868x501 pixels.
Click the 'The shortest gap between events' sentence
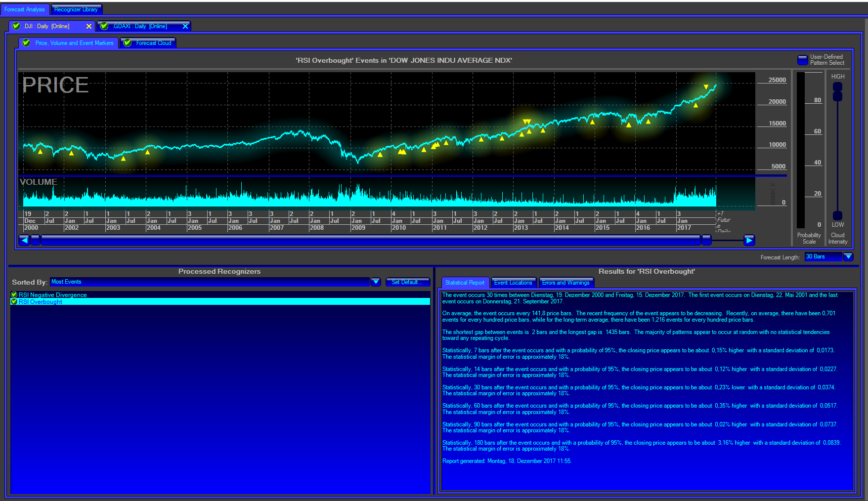pos(537,332)
